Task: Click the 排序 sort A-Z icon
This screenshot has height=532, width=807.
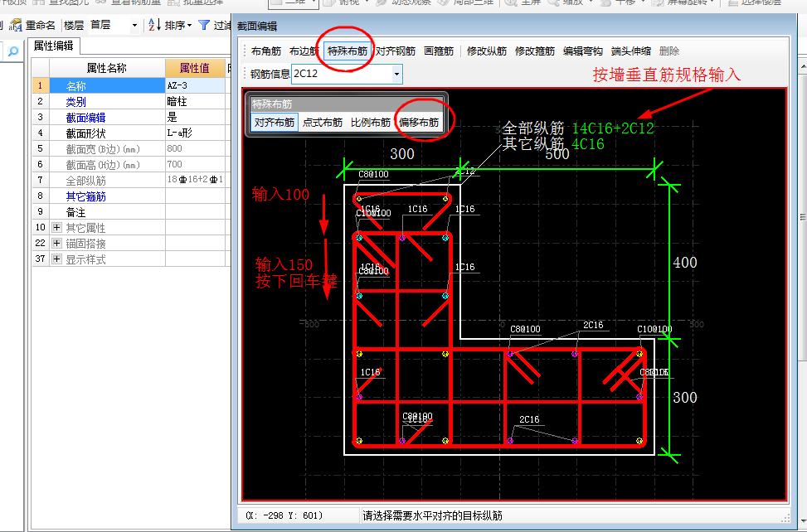Action: [x=154, y=25]
